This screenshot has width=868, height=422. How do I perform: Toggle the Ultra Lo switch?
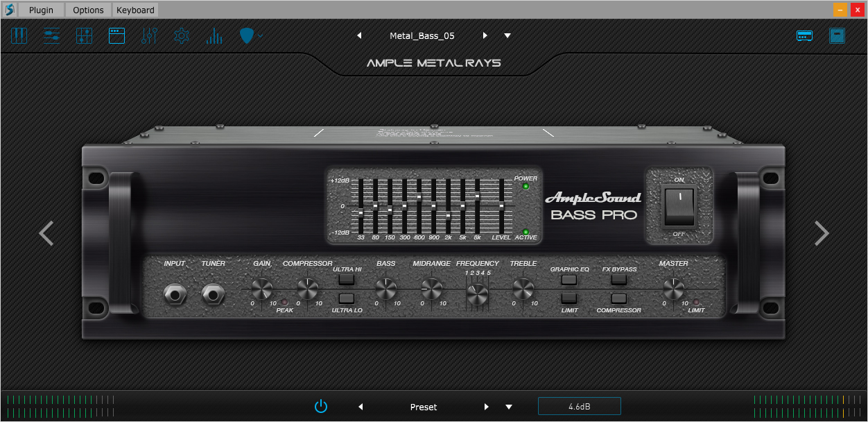(x=347, y=299)
